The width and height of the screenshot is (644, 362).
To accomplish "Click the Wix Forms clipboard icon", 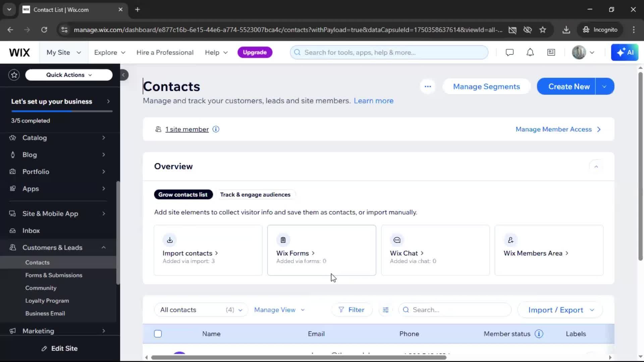I will tap(283, 240).
